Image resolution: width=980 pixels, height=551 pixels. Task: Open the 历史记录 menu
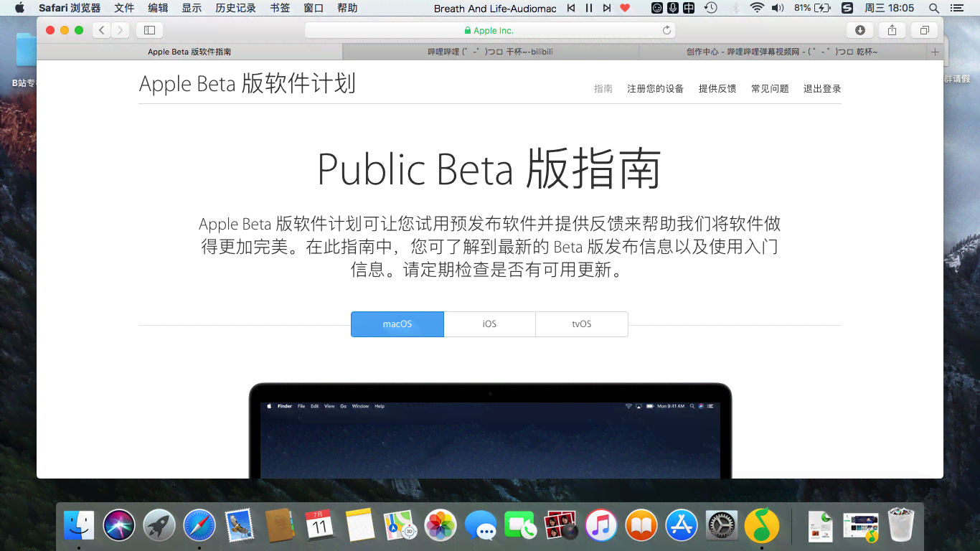click(236, 8)
